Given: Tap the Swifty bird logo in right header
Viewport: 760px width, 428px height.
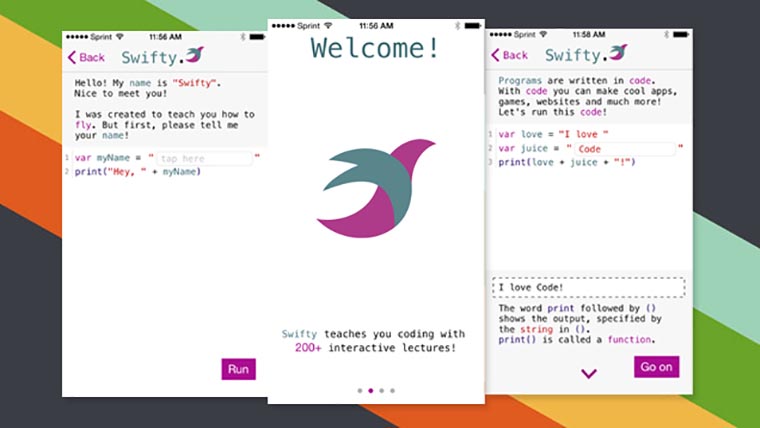Looking at the screenshot, I should point(618,52).
